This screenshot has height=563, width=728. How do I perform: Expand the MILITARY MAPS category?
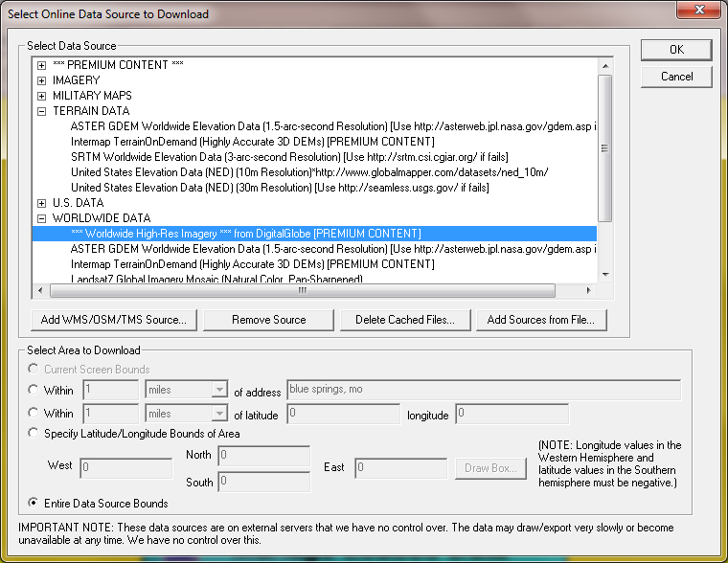click(41, 96)
